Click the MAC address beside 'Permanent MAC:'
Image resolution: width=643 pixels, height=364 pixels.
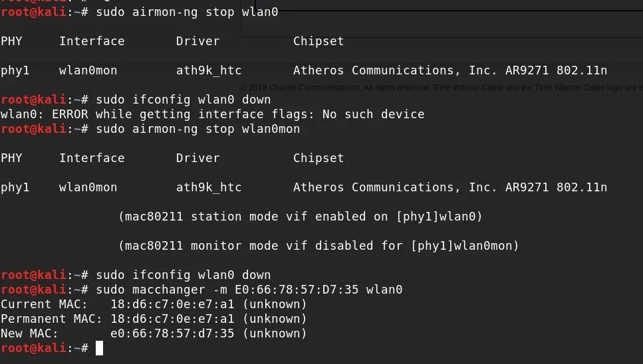click(x=172, y=319)
